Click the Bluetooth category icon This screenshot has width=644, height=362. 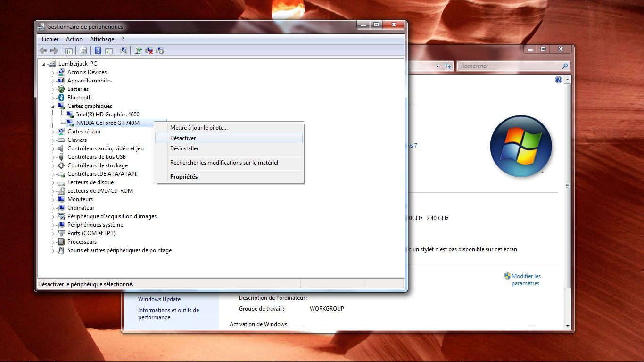(61, 98)
